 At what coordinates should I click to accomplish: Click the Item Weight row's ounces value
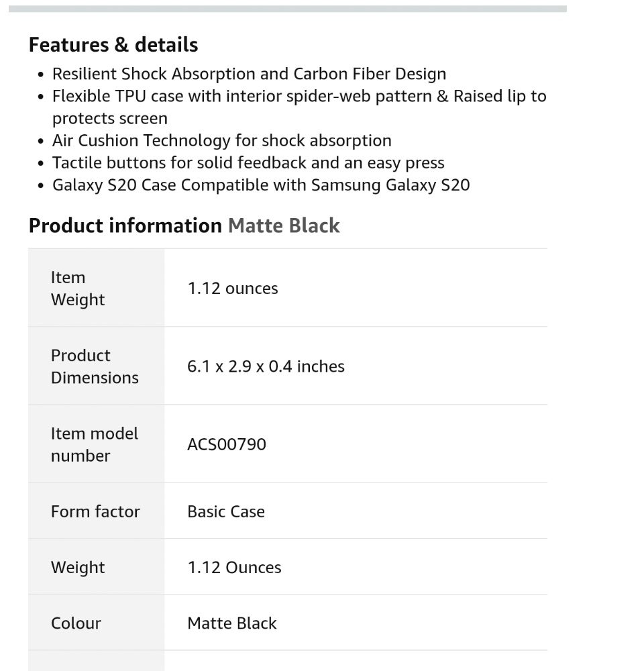(x=232, y=289)
